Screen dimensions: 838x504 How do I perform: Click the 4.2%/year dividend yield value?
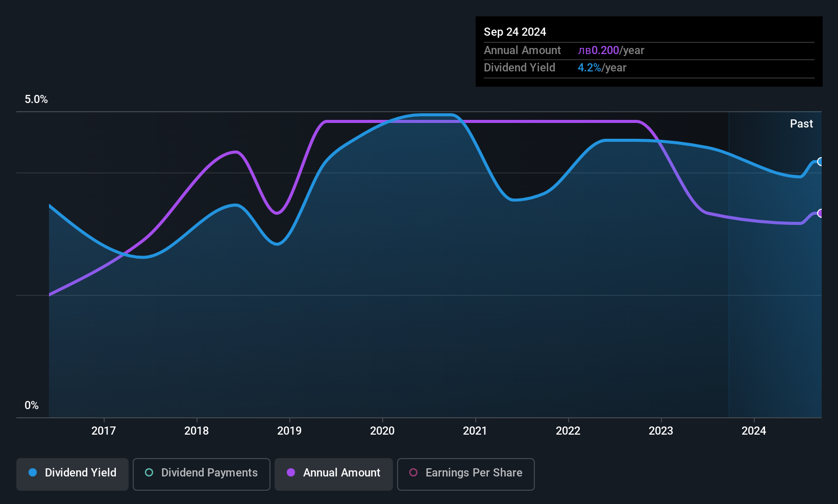602,68
